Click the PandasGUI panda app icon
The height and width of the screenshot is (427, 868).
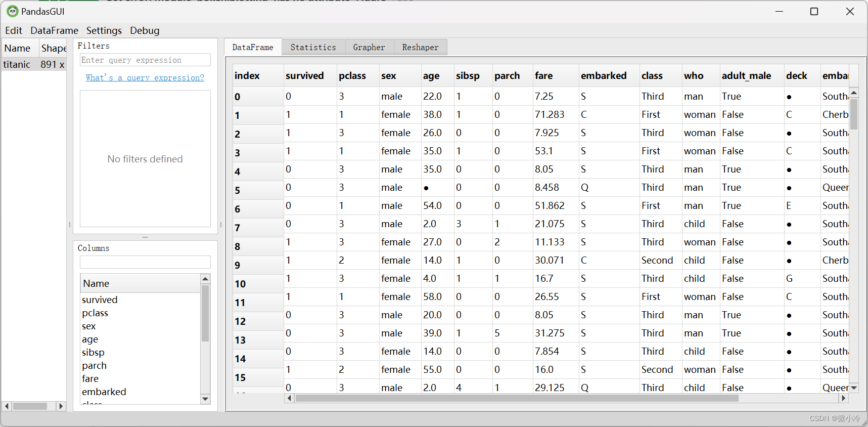[x=12, y=11]
